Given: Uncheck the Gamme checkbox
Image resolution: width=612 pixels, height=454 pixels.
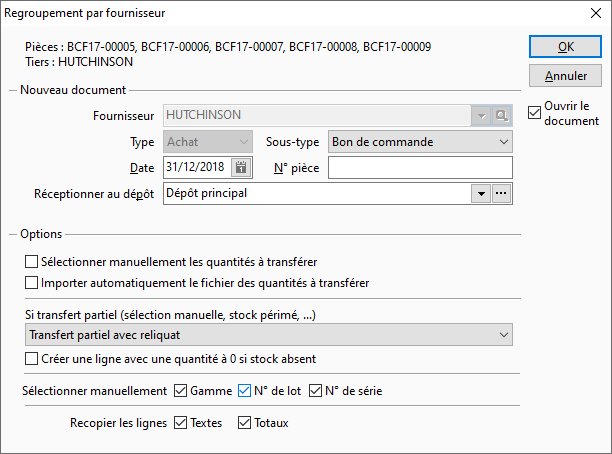Looking at the screenshot, I should pyautogui.click(x=180, y=391).
